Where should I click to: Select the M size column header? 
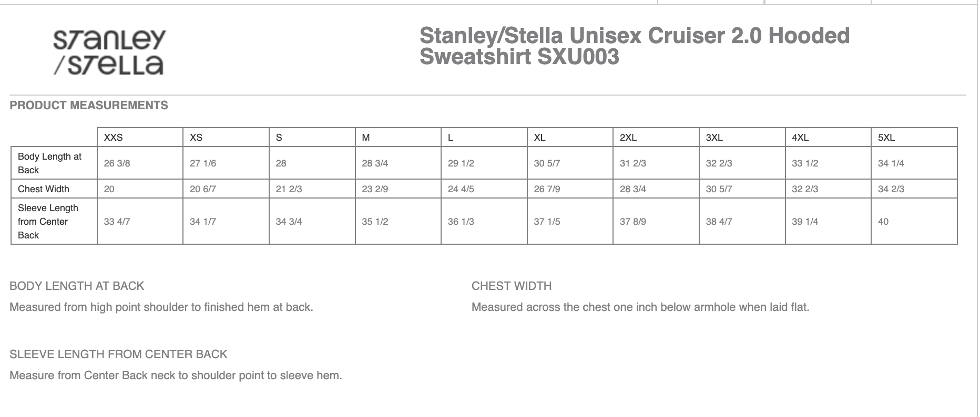[366, 138]
